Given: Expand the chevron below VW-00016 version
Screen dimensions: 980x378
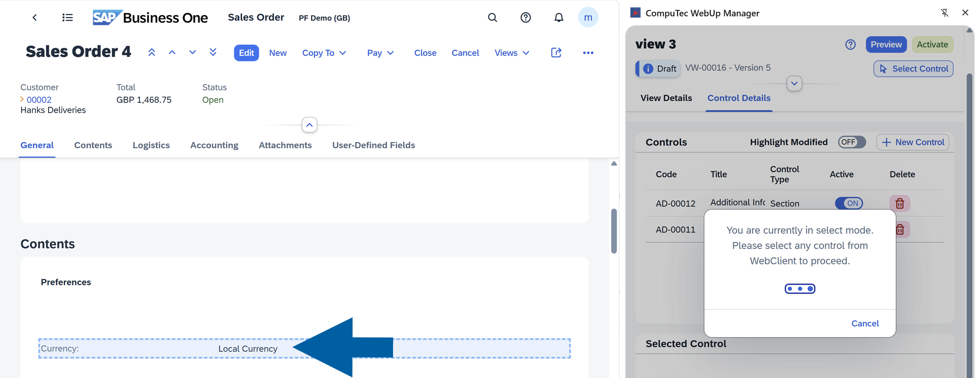Looking at the screenshot, I should [x=794, y=83].
